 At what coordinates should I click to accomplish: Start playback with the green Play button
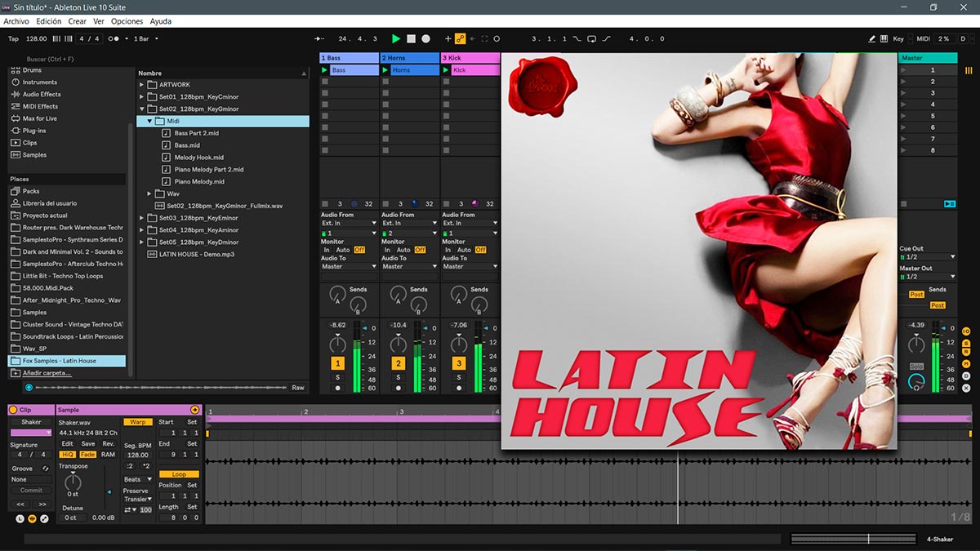(x=396, y=38)
